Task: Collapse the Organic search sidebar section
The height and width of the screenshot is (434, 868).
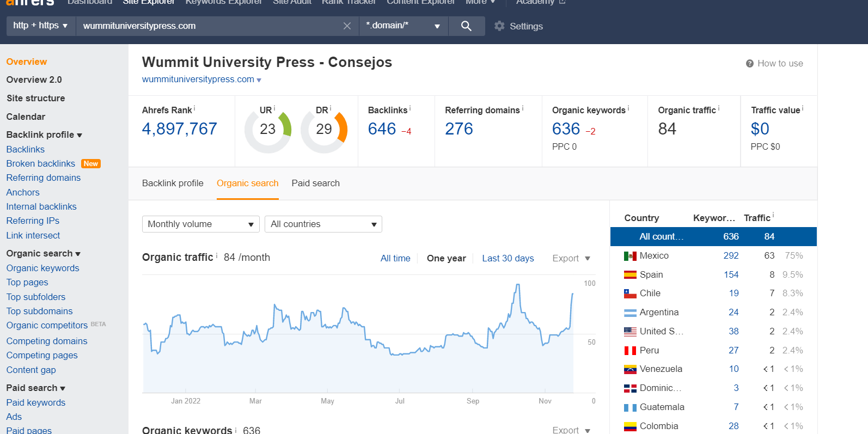Action: [x=44, y=253]
